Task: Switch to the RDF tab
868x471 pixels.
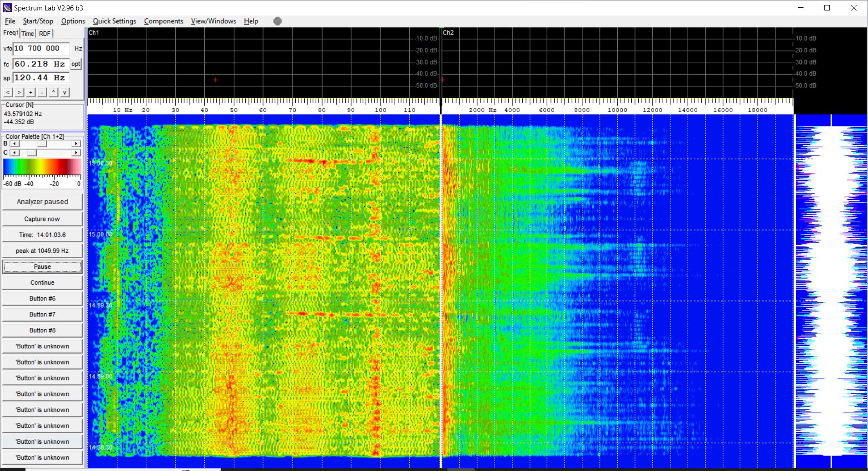Action: 45,34
